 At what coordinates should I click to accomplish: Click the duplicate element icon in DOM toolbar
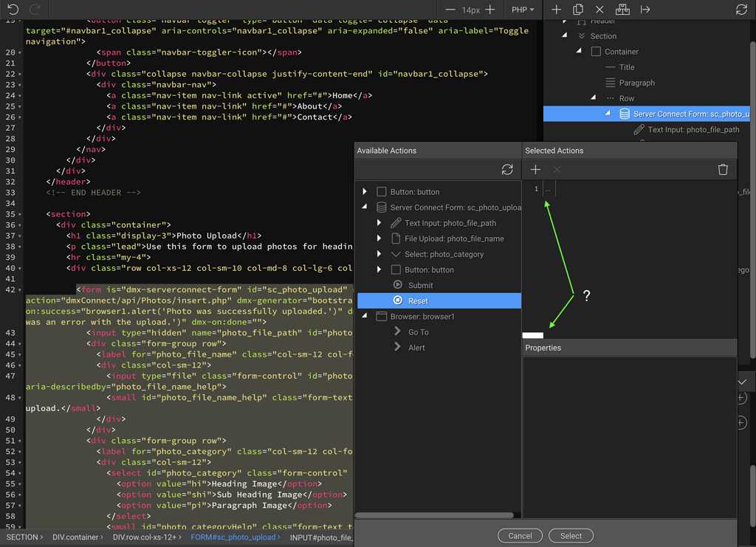click(x=578, y=10)
